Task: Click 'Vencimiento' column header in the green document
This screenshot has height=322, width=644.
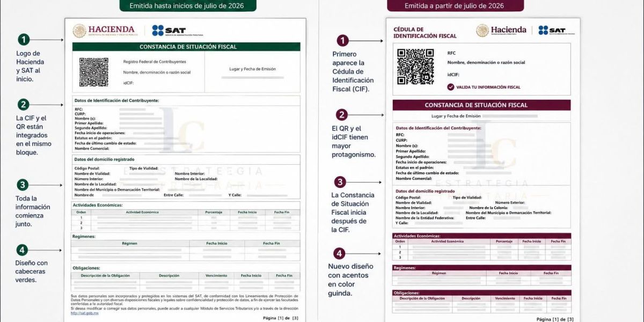Action: point(216,276)
